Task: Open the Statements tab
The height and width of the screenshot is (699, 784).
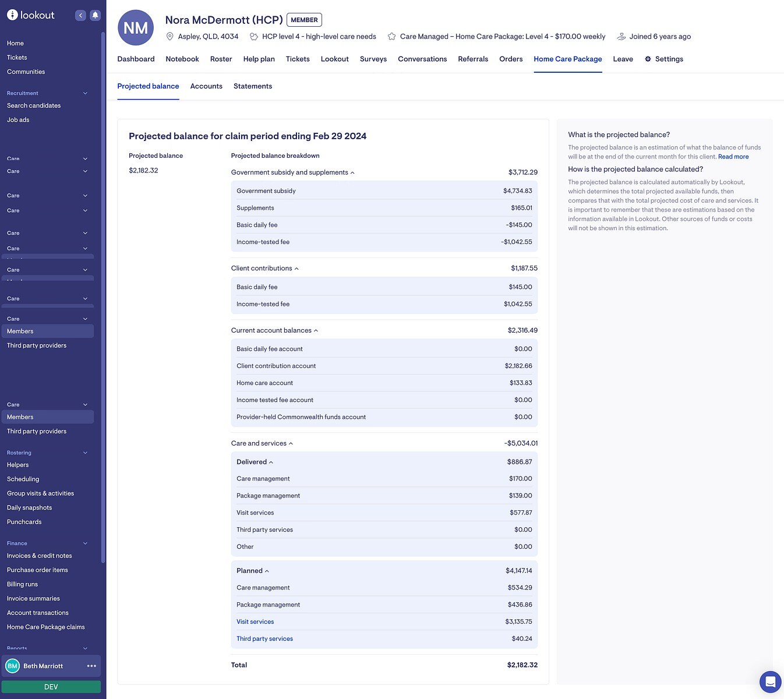Action: coord(252,86)
